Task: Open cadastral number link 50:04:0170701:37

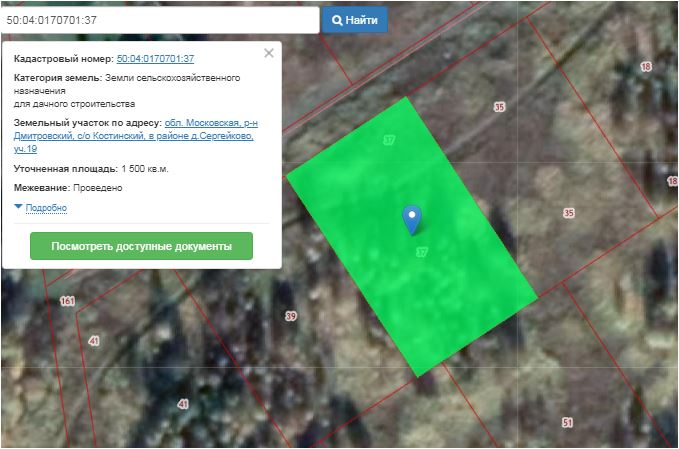Action: [155, 59]
